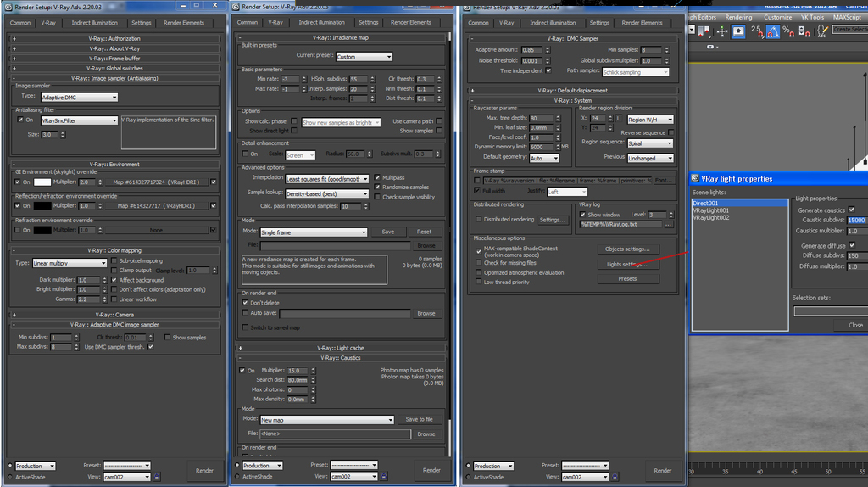Click lock icon beside View in DMC Sampler window

[615, 477]
